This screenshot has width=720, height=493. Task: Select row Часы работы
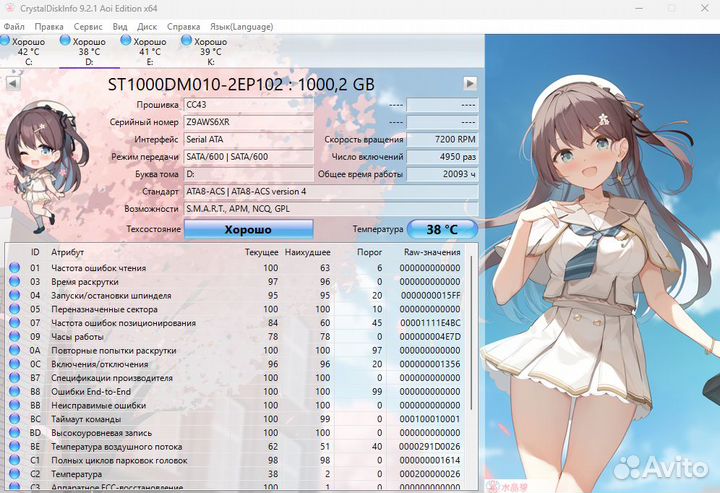[x=236, y=336]
